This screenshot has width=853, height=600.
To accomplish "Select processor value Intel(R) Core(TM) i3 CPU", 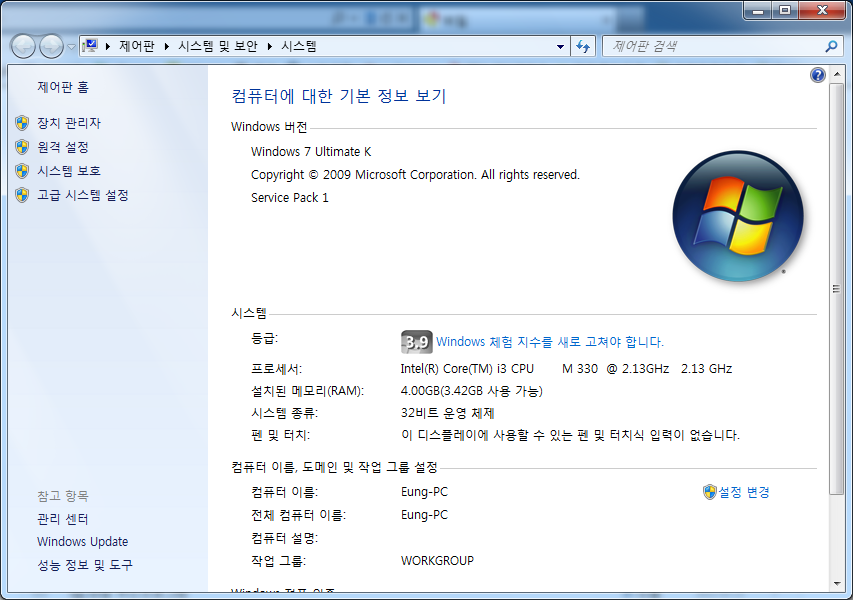I will point(467,369).
